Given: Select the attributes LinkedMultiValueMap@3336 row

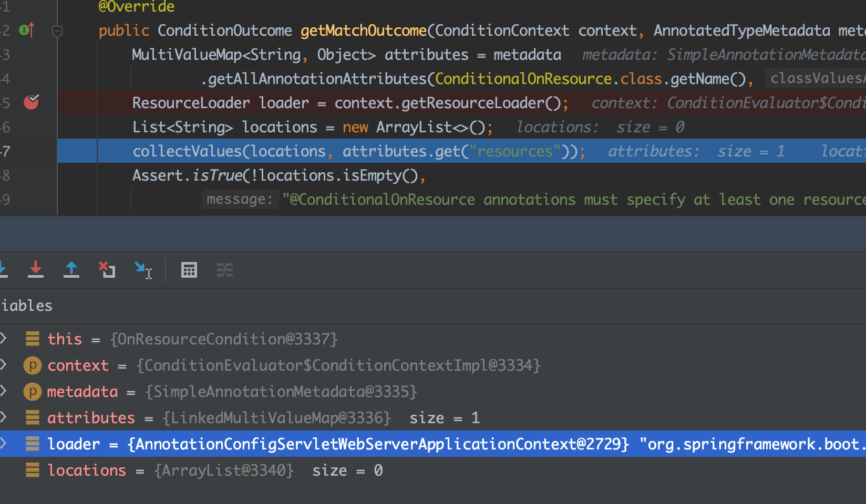Looking at the screenshot, I should [x=433, y=417].
